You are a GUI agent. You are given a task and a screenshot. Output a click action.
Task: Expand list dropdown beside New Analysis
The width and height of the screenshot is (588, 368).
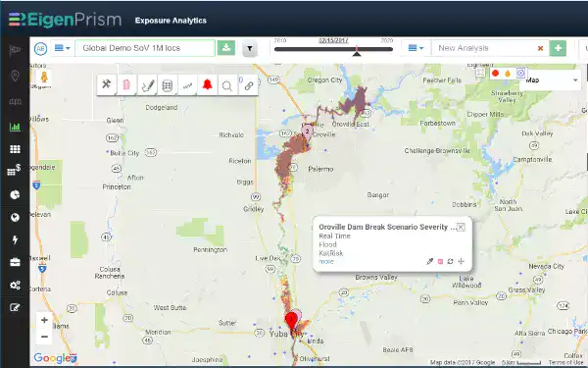pyautogui.click(x=416, y=48)
